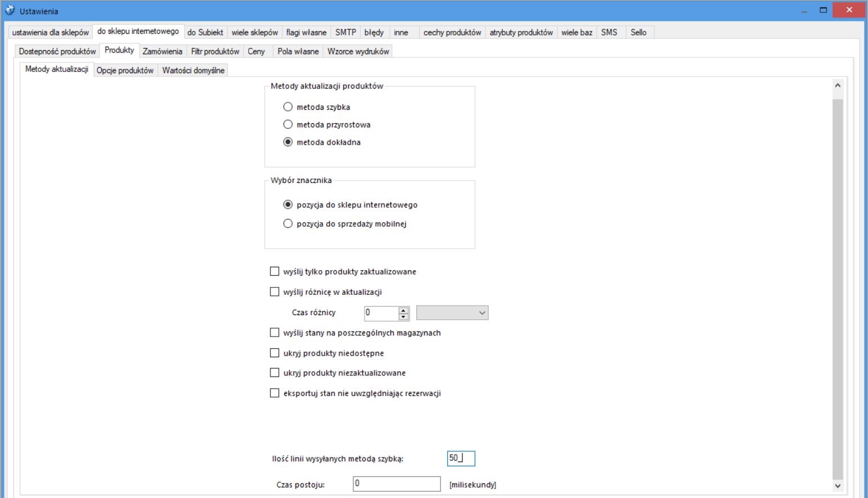Viewport: 868px width, 498px height.
Task: Go to the 'do Subiekt' tab
Action: tap(205, 33)
